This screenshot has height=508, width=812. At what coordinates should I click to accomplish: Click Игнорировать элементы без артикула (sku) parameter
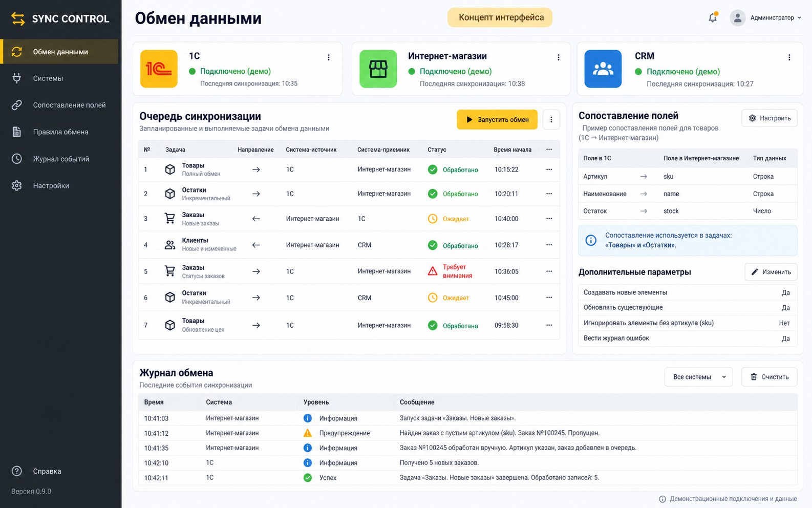pyautogui.click(x=649, y=323)
